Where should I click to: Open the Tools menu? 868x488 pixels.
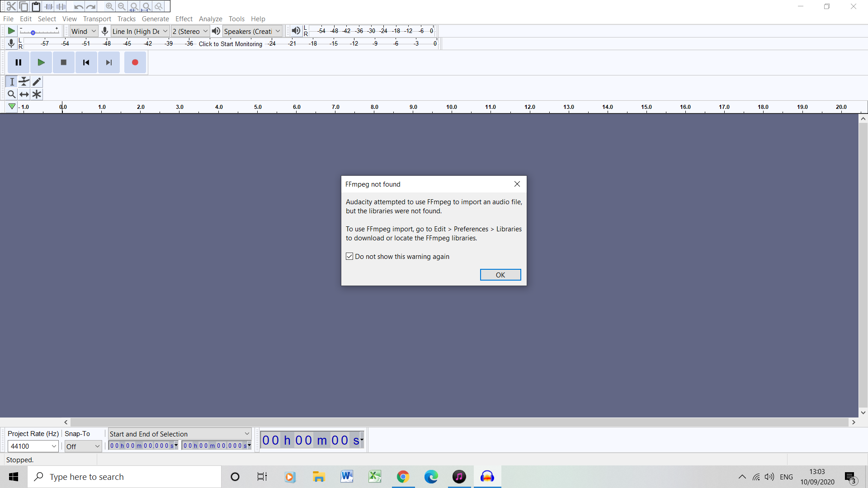(x=236, y=19)
